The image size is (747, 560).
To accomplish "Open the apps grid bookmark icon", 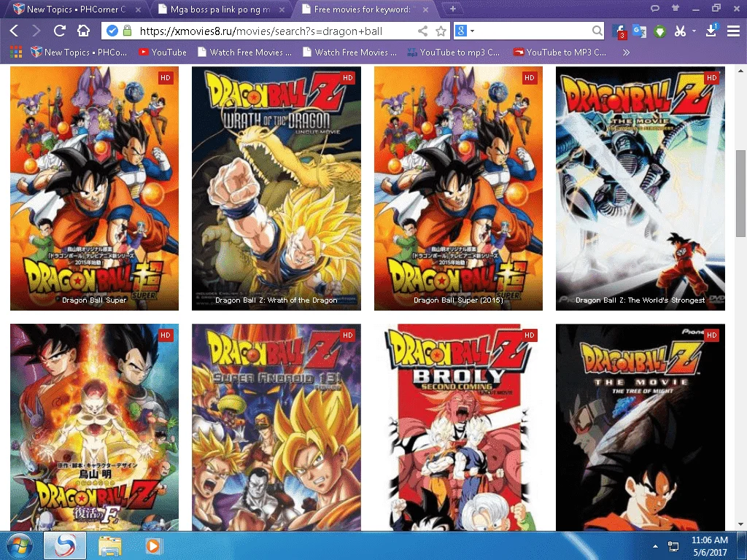I will click(16, 52).
